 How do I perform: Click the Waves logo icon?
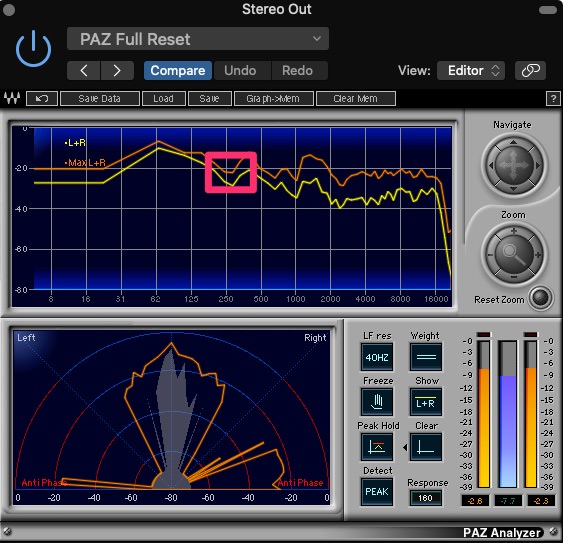click(x=11, y=98)
